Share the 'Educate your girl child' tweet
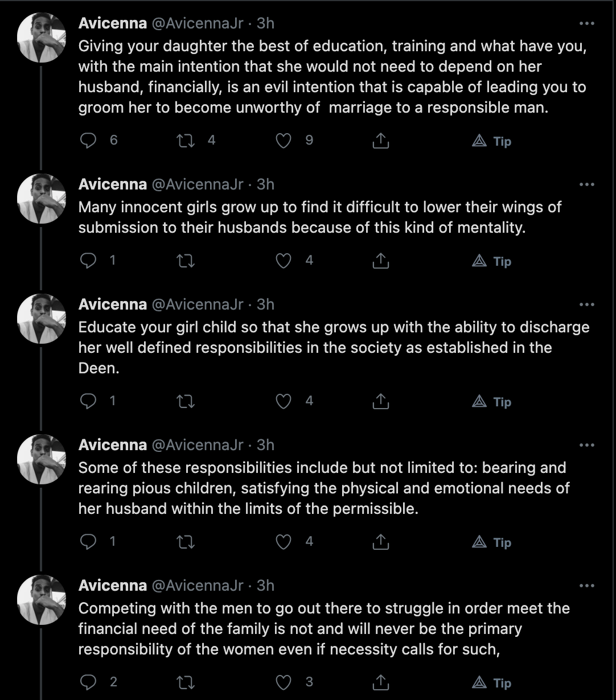 (x=380, y=401)
